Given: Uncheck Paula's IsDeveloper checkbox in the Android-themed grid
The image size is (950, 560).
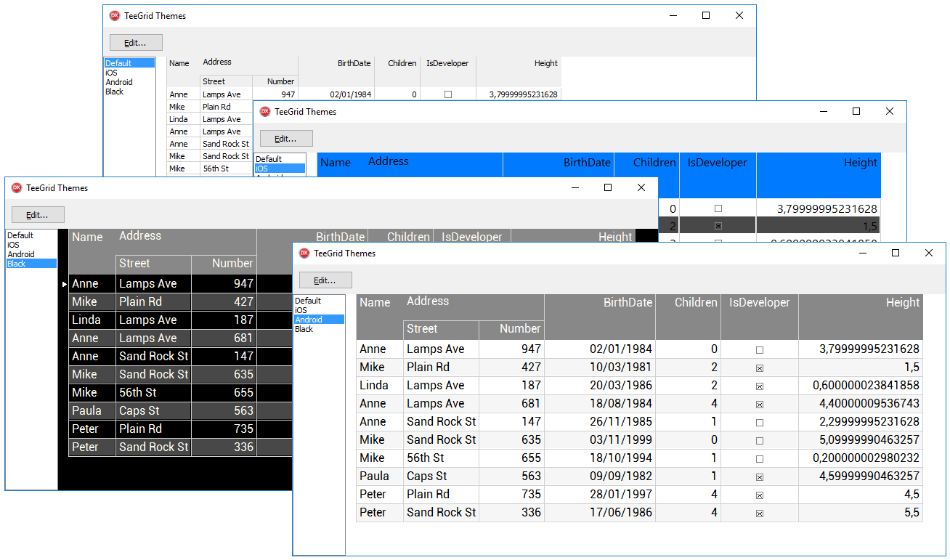Looking at the screenshot, I should point(759,476).
